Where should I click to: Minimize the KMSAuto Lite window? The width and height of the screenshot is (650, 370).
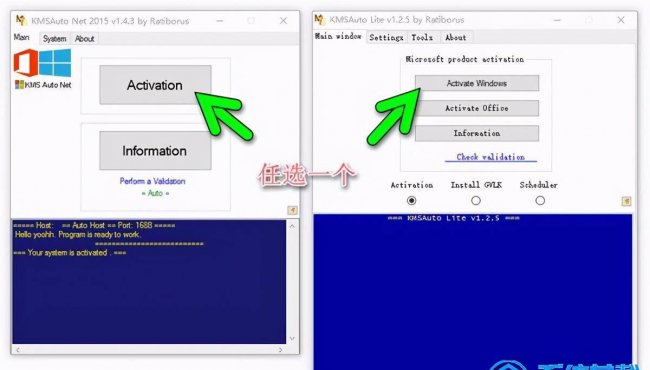point(558,20)
